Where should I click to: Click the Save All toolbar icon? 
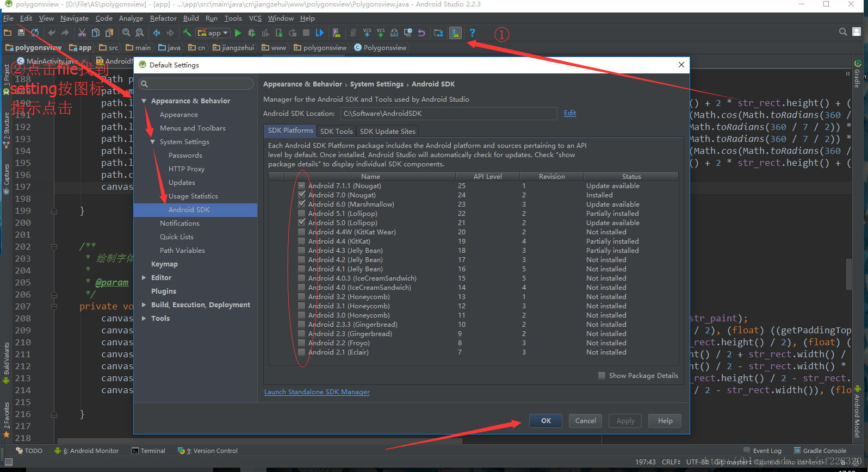pyautogui.click(x=21, y=33)
